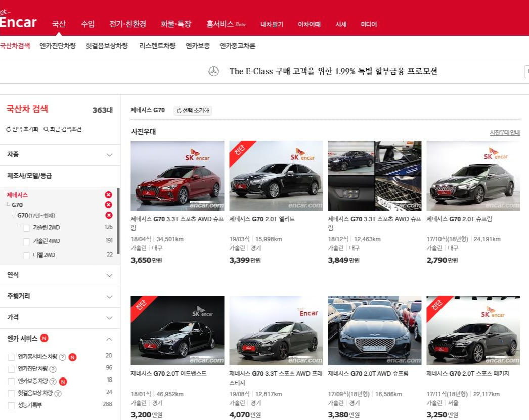Select the 리스렌트차량 submenu tab
The height and width of the screenshot is (420, 529).
click(158, 45)
